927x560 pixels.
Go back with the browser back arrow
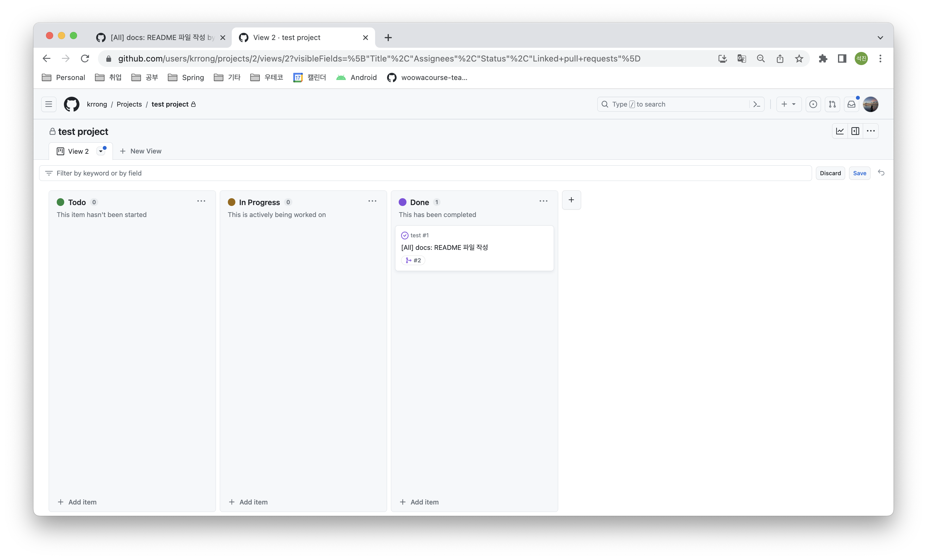click(x=46, y=58)
